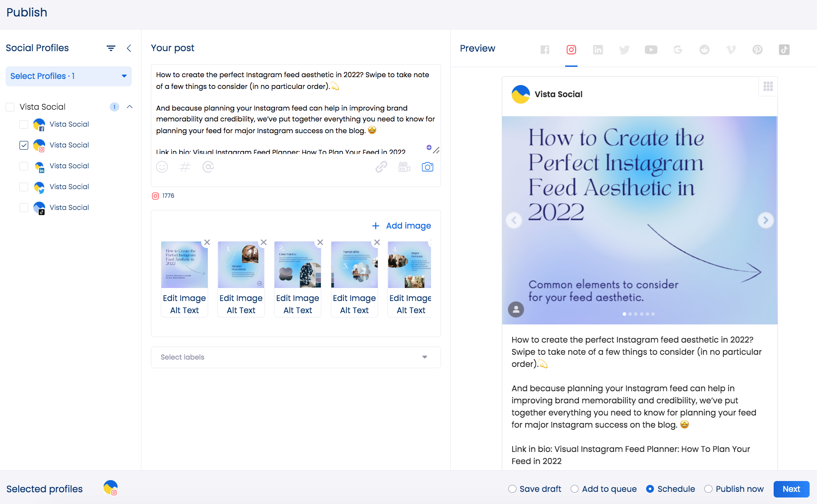Click the Next button
This screenshot has width=817, height=504.
coord(791,489)
